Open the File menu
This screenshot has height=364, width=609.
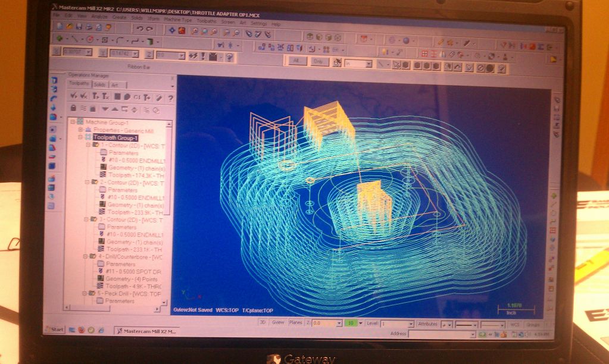pyautogui.click(x=57, y=15)
